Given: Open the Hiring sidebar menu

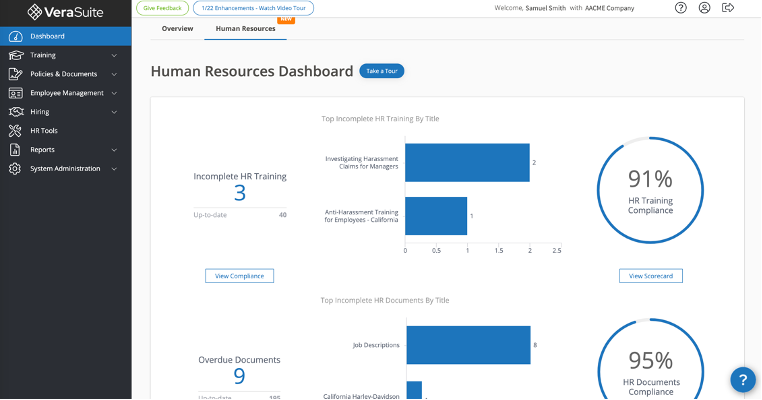Looking at the screenshot, I should coord(66,112).
